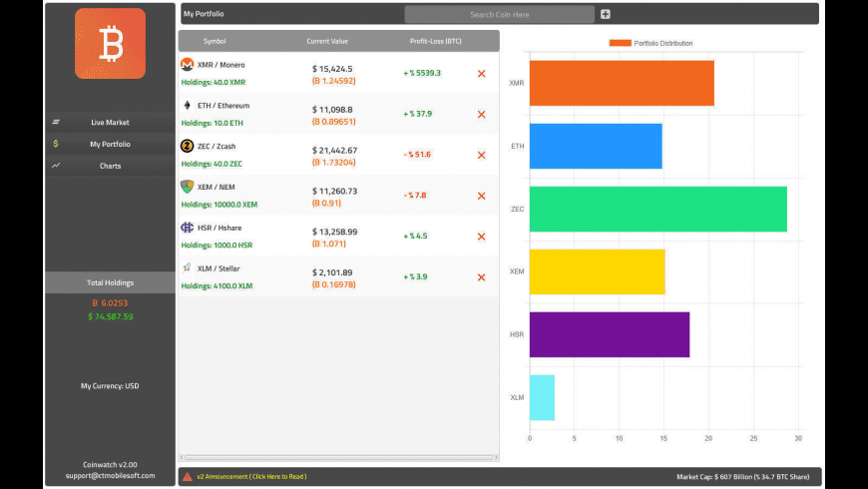Open the Live Market section
This screenshot has height=489, width=868.
(110, 122)
